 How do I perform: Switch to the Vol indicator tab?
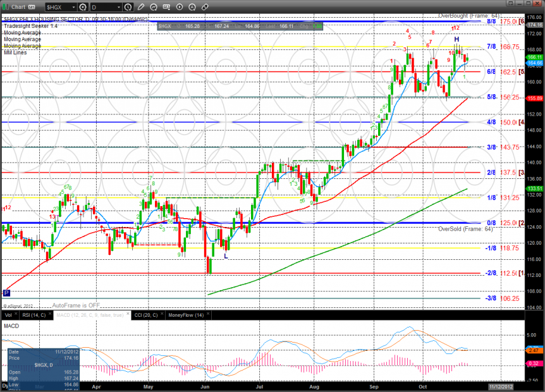pyautogui.click(x=8, y=314)
